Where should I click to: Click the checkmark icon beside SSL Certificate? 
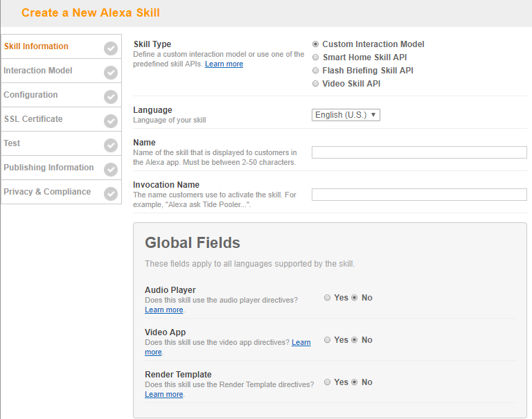(111, 121)
